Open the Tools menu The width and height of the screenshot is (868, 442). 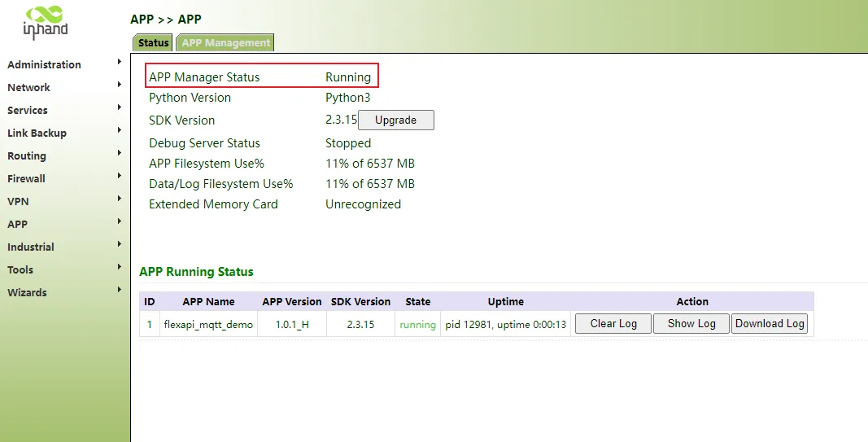pos(20,269)
